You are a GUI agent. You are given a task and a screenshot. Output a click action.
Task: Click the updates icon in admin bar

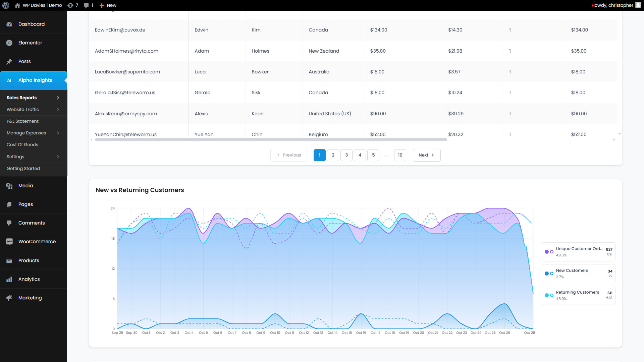click(x=70, y=5)
